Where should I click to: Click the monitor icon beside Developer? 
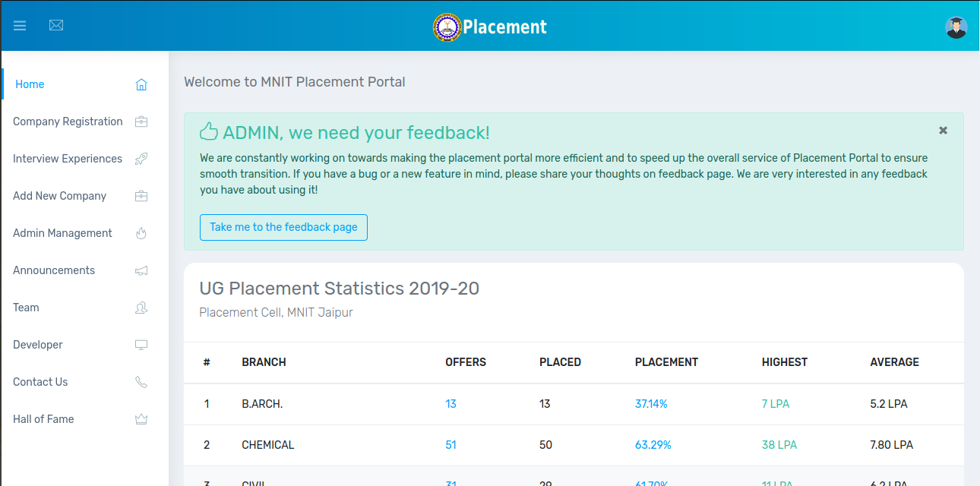[x=141, y=345]
